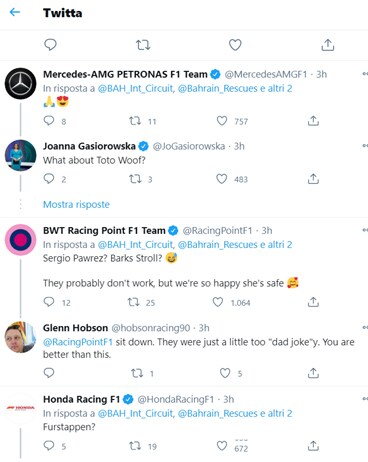Open more options for Honda Racing F1 tweet

tap(365, 399)
